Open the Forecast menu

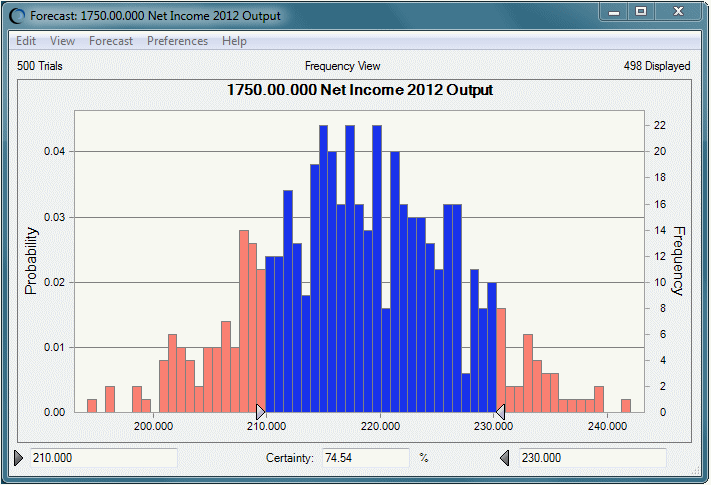[x=111, y=41]
